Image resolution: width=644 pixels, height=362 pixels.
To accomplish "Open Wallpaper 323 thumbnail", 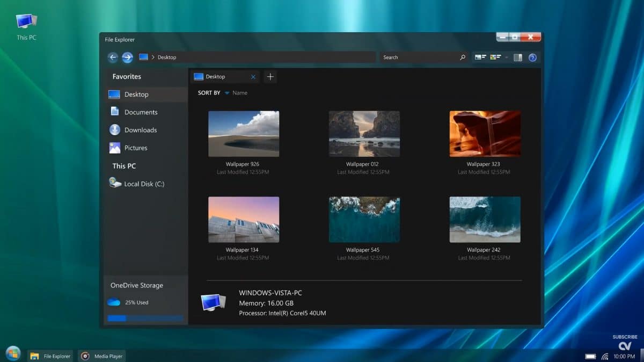I will click(485, 133).
